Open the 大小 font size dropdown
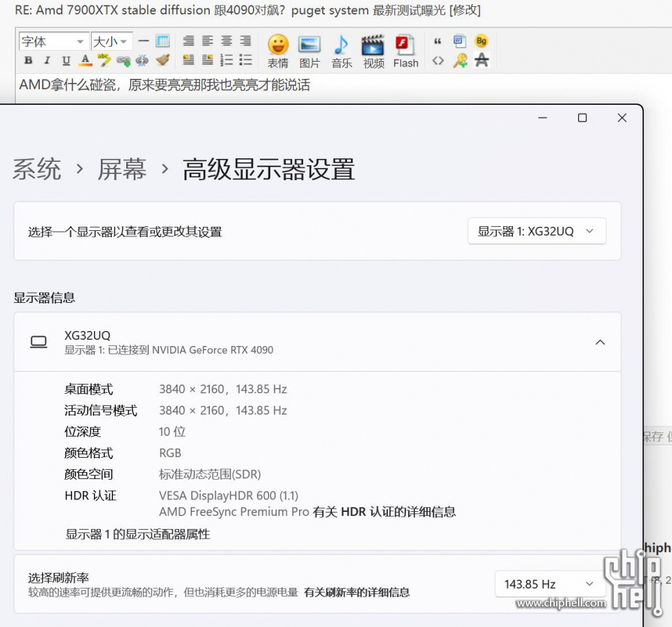This screenshot has height=627, width=672. tap(111, 42)
